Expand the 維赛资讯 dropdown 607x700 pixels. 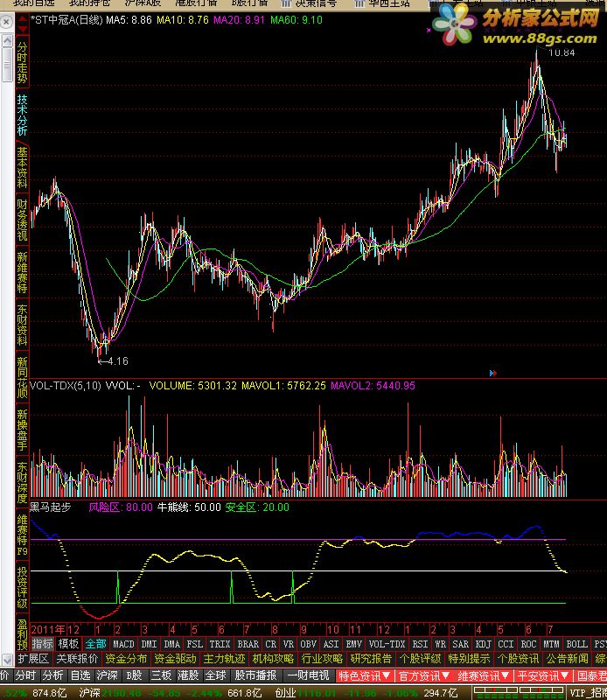pyautogui.click(x=484, y=675)
